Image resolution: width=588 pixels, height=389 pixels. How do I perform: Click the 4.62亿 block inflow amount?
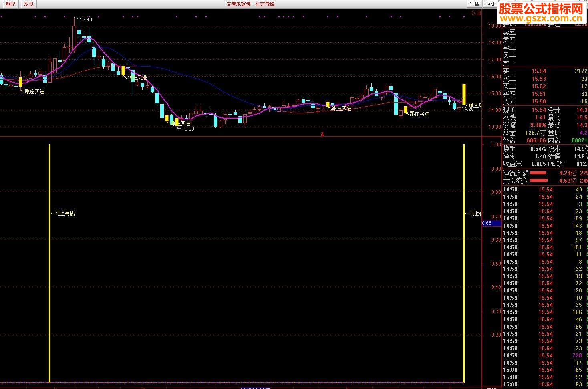pos(568,181)
